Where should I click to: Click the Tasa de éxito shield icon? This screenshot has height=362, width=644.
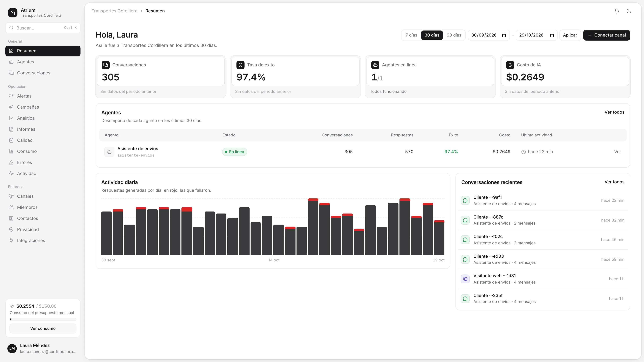[x=240, y=65]
